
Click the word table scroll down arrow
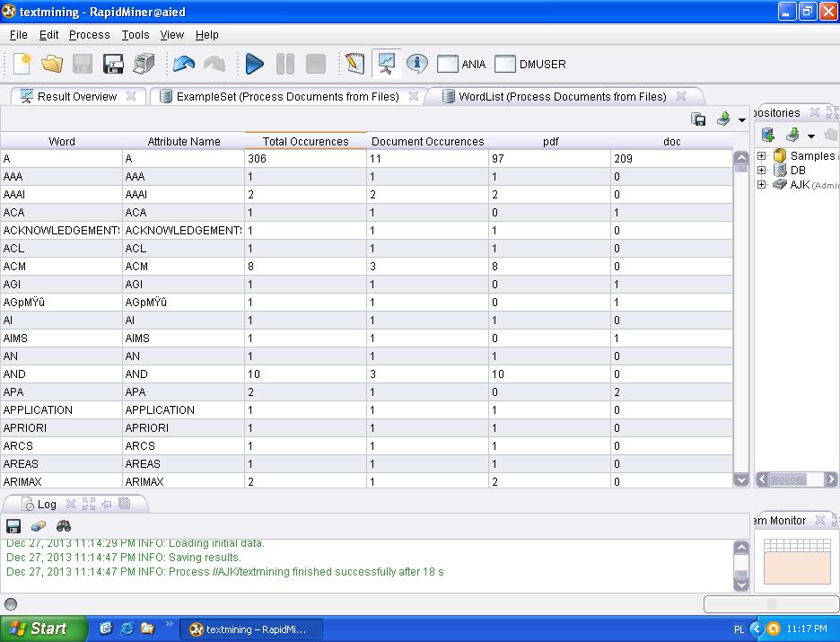(x=741, y=479)
